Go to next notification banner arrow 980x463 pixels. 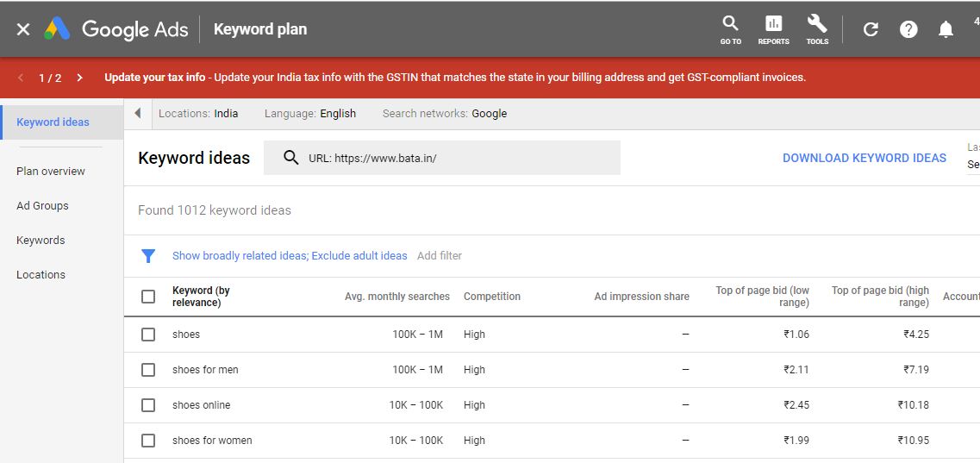(x=79, y=78)
